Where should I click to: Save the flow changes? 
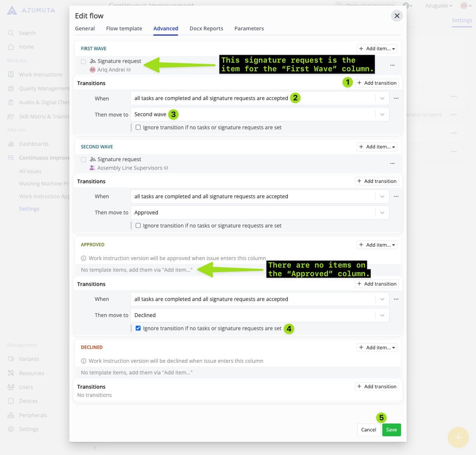click(x=391, y=430)
